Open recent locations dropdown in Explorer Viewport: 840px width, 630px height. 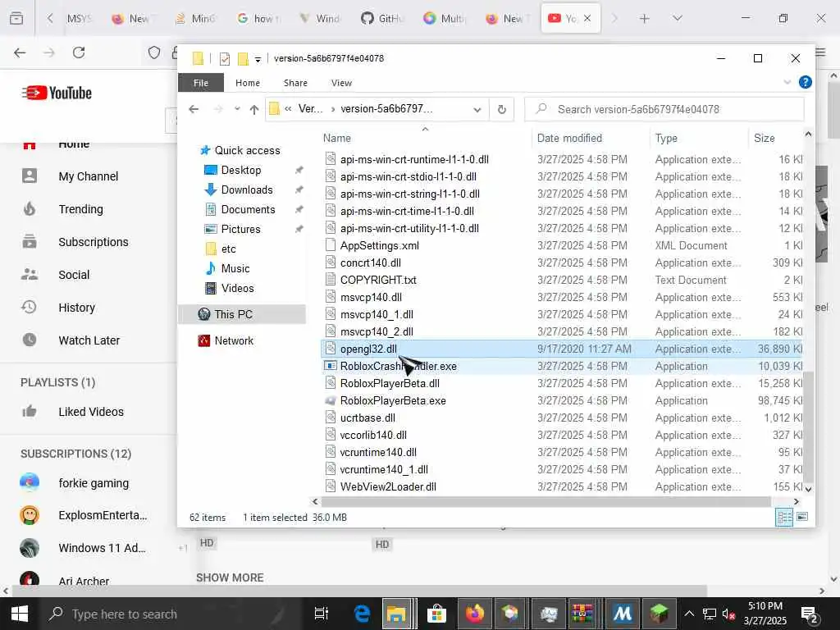tap(237, 109)
